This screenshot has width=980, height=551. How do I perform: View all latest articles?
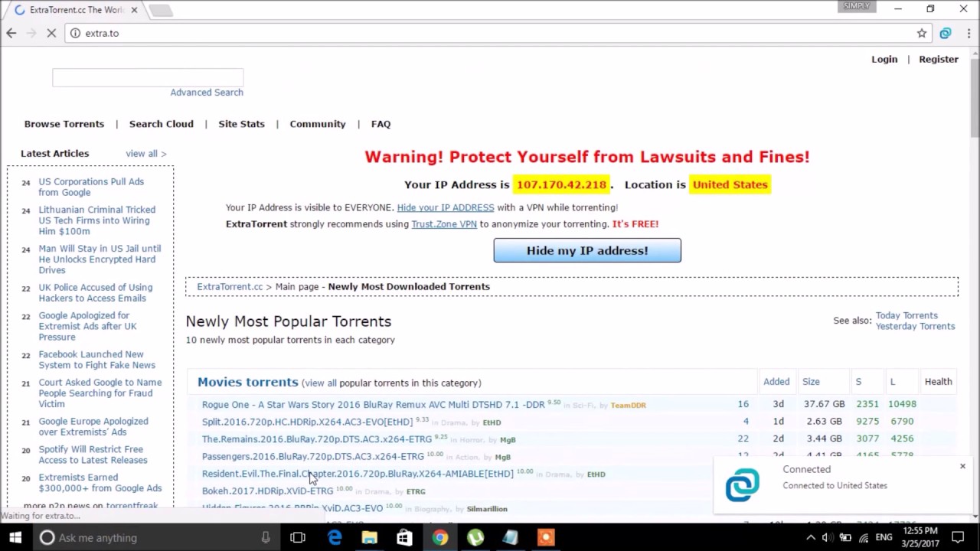(146, 154)
